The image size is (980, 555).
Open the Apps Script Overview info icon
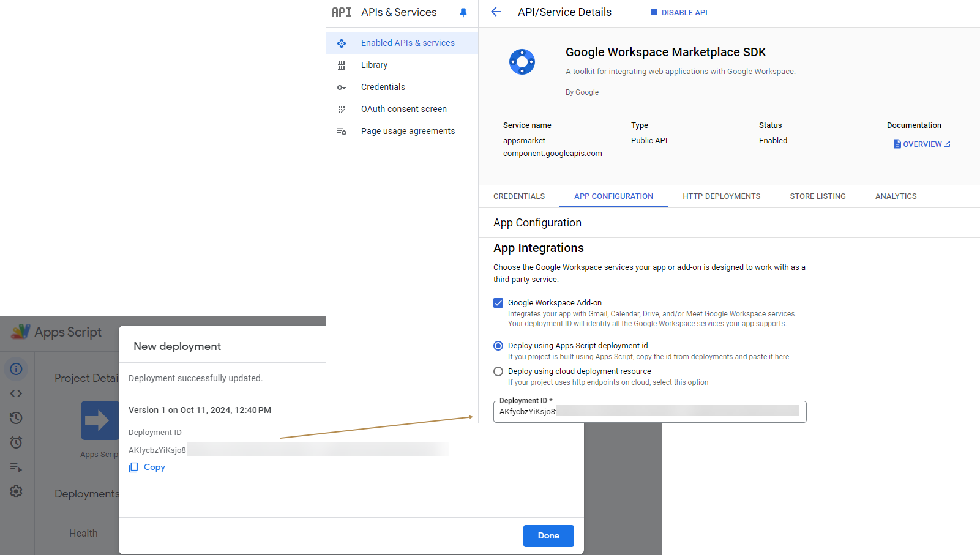pyautogui.click(x=17, y=369)
